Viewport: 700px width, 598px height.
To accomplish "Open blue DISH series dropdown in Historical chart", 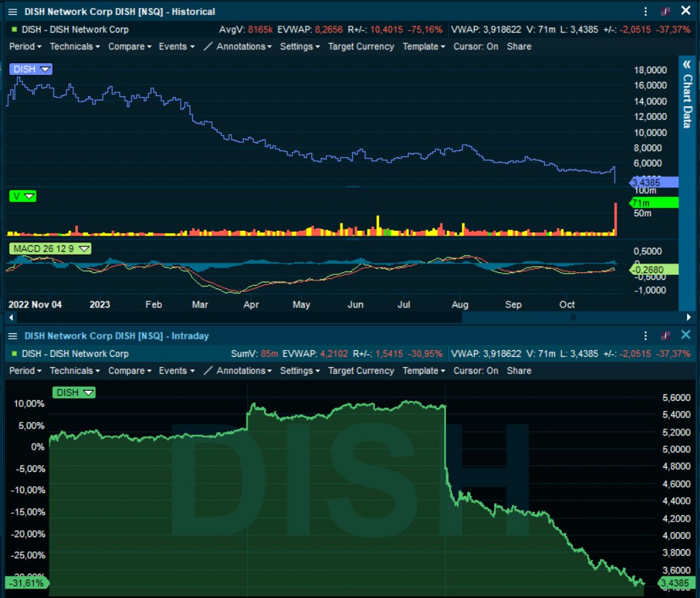I will 31,69.
